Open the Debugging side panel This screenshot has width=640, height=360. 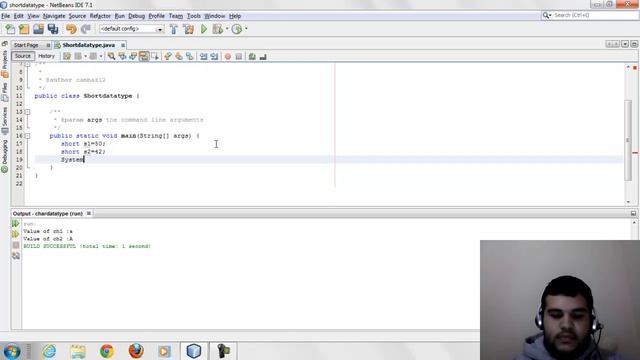click(4, 157)
